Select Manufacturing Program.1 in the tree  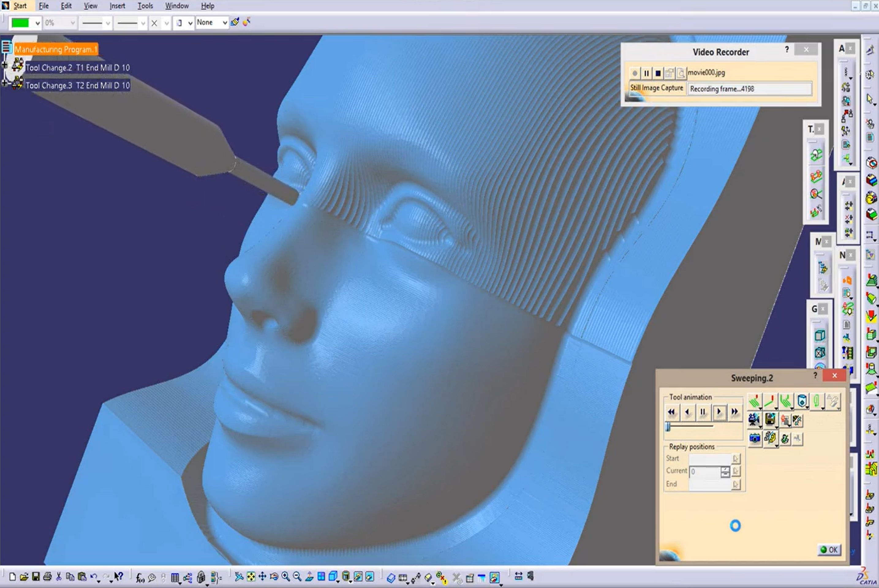click(56, 49)
